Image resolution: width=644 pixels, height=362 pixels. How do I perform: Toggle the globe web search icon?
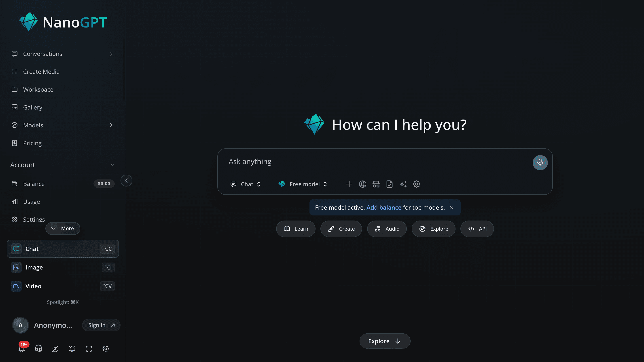pyautogui.click(x=362, y=184)
